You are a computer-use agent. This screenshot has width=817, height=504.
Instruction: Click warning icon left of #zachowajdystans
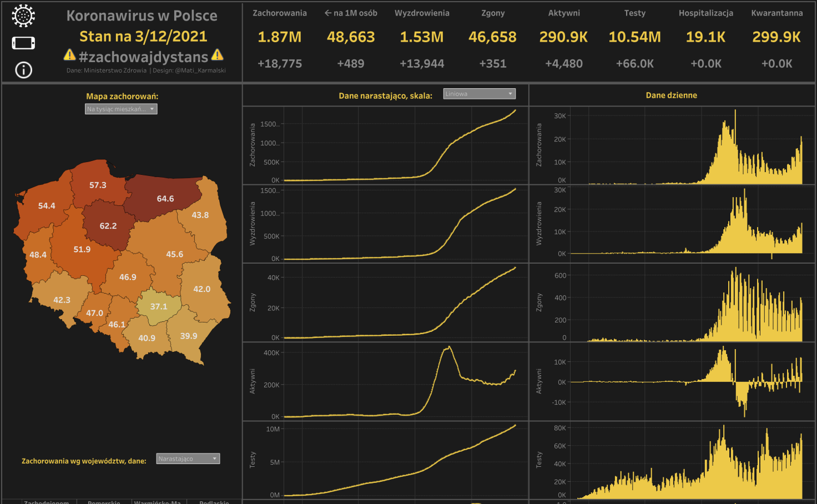[69, 55]
